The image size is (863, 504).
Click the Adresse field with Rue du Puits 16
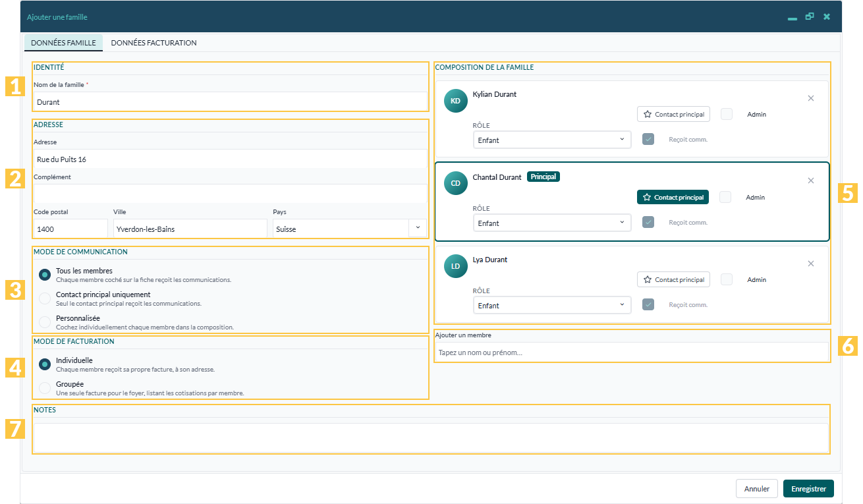point(231,159)
